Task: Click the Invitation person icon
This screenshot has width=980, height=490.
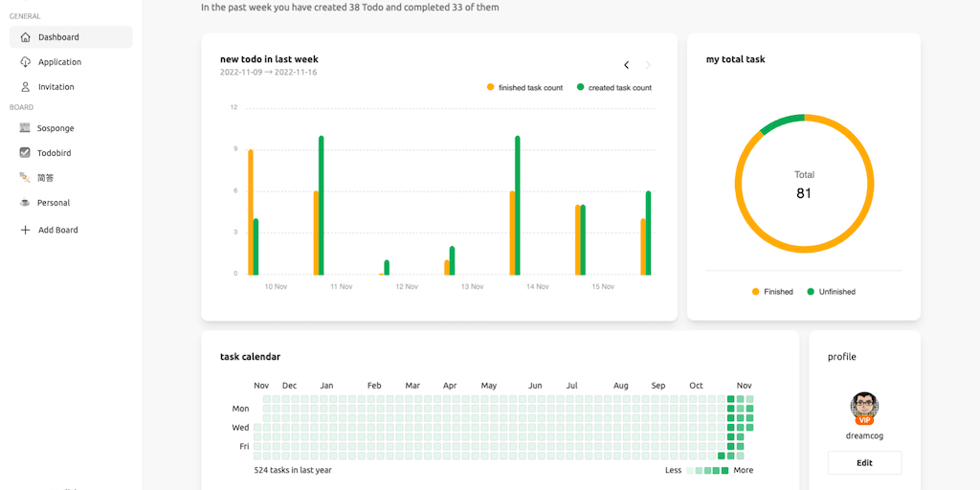Action: tap(25, 87)
